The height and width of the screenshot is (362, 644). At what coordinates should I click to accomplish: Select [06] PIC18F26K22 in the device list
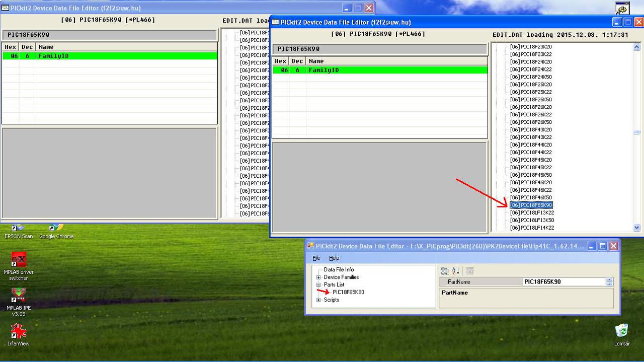click(531, 115)
